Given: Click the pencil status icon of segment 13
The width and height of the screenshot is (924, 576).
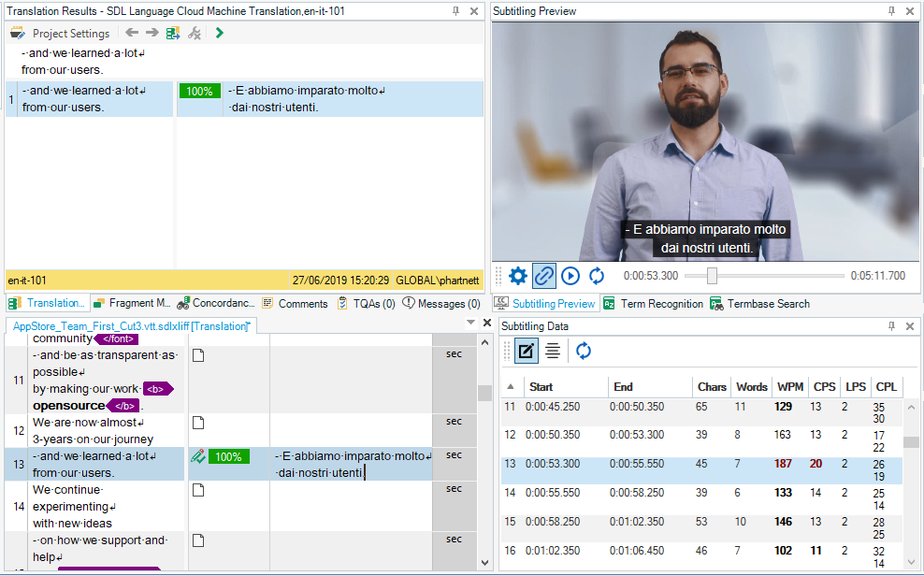Looking at the screenshot, I should [198, 456].
